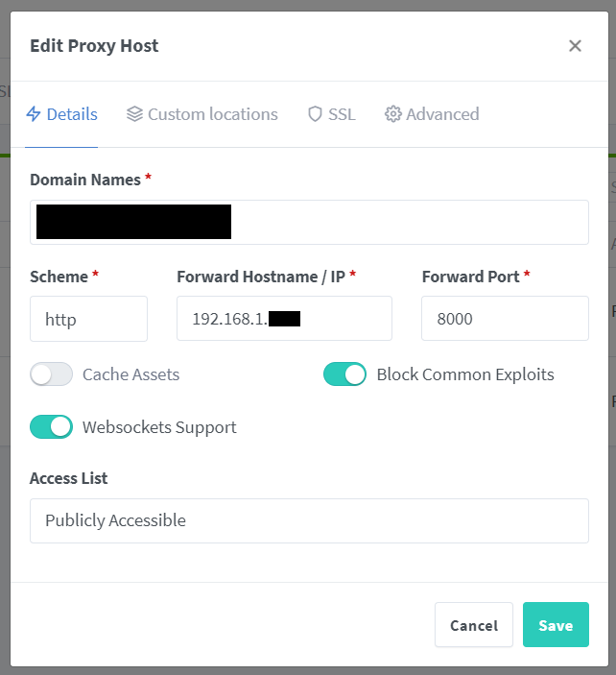Enable the Cache Assets toggle
The image size is (616, 675).
click(x=52, y=374)
